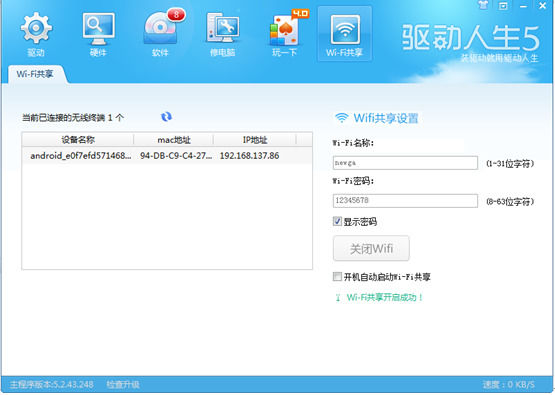The height and width of the screenshot is (395, 555).
Task: Click the skin shirt icon in title bar
Action: [483, 5]
